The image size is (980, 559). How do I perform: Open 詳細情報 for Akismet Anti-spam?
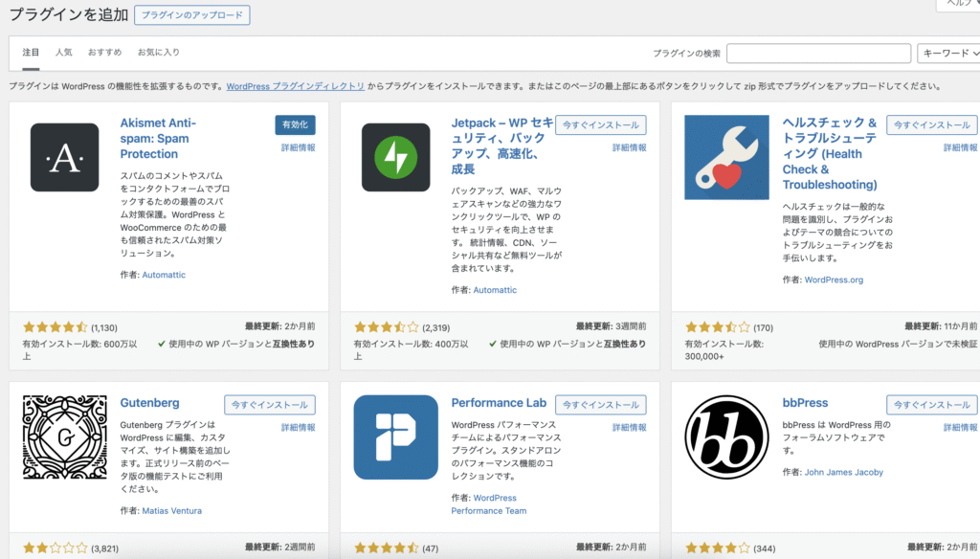pos(299,147)
